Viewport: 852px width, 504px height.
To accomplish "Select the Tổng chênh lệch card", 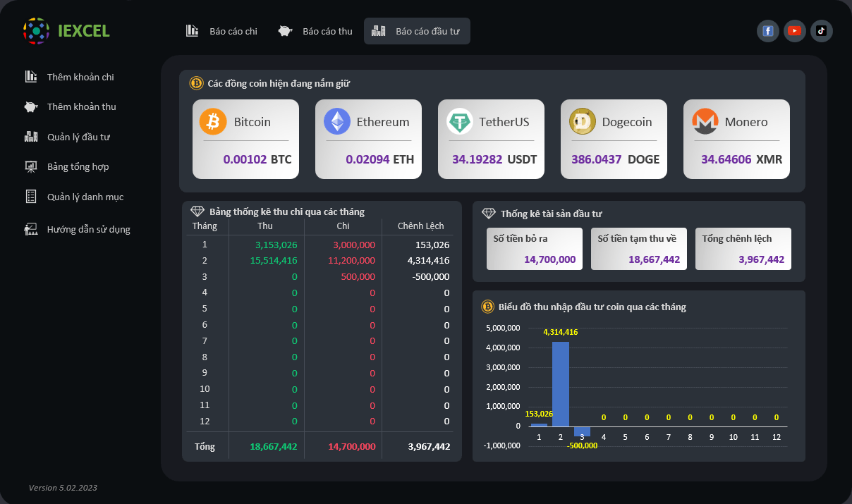I will 743,249.
